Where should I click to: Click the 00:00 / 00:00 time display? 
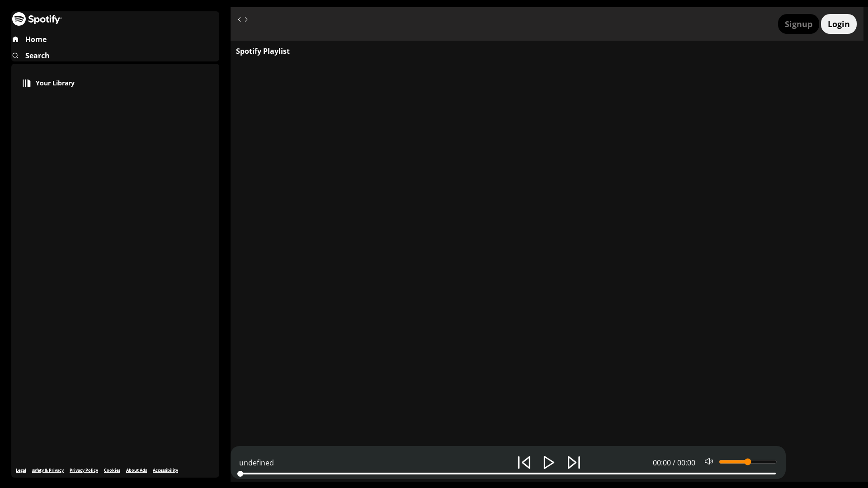pyautogui.click(x=674, y=463)
